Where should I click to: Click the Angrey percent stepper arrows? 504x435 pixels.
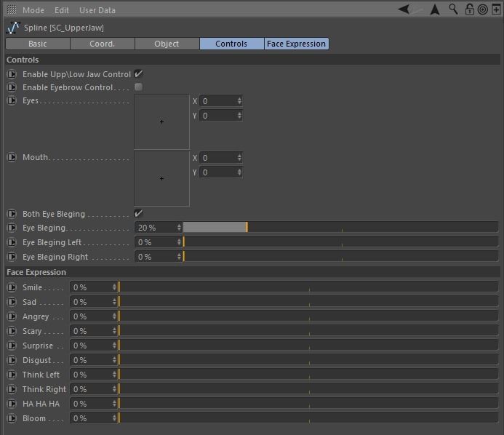(x=114, y=316)
